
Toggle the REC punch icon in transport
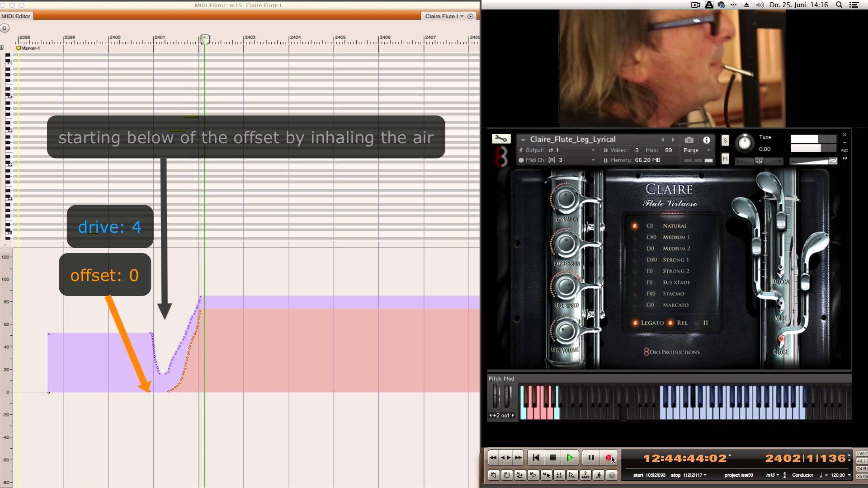tap(559, 475)
